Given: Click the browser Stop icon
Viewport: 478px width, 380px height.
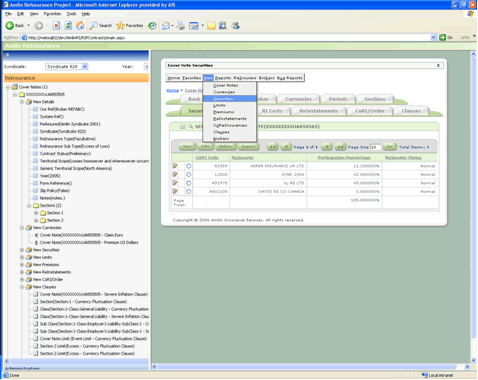Looking at the screenshot, I should (56, 25).
